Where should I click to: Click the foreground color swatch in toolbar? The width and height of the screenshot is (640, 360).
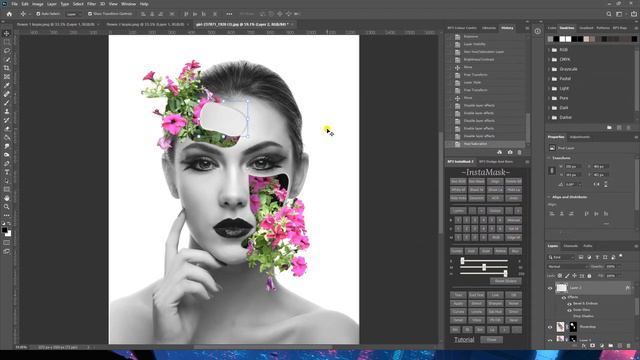[x=4, y=230]
